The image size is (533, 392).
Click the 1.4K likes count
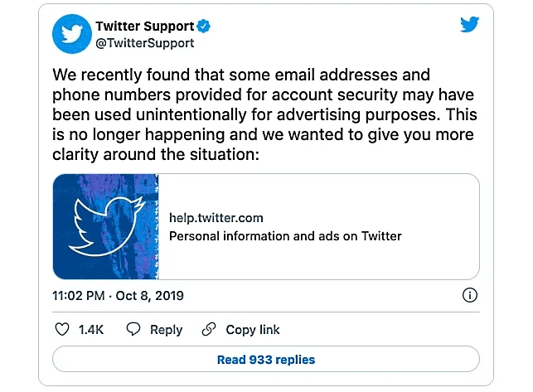(x=91, y=330)
